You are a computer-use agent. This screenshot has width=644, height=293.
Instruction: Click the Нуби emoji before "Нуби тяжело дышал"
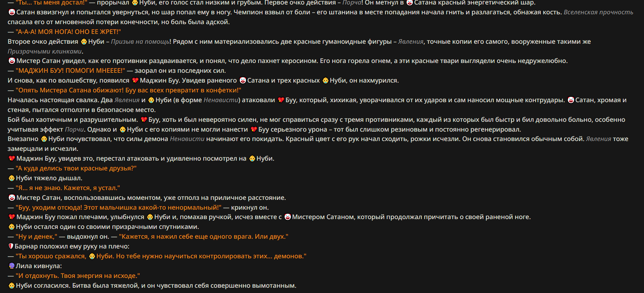12,178
